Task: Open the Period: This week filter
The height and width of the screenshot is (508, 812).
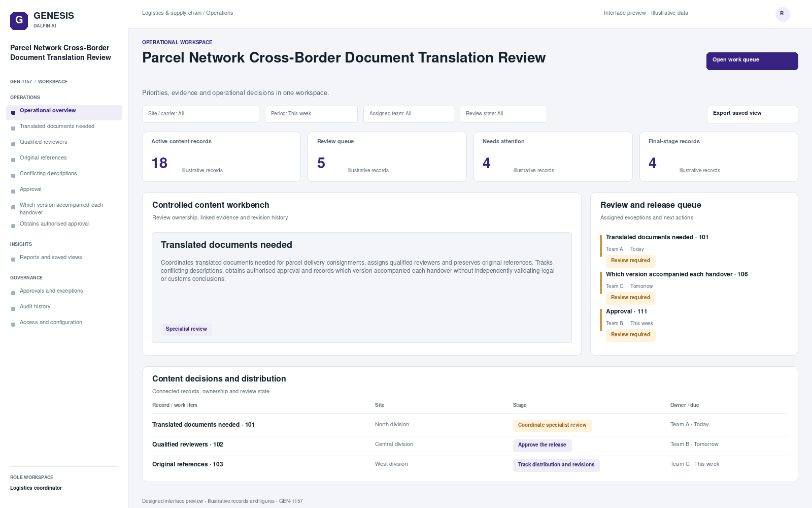Action: [x=311, y=114]
